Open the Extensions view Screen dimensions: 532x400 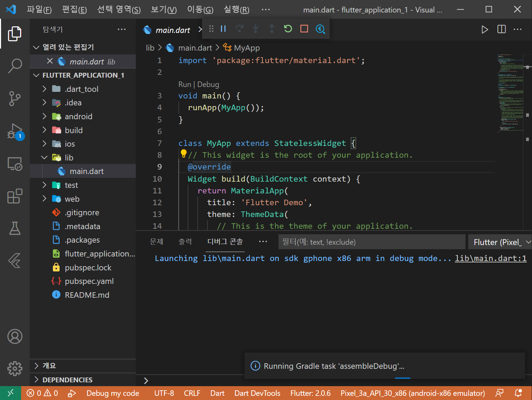[x=15, y=196]
